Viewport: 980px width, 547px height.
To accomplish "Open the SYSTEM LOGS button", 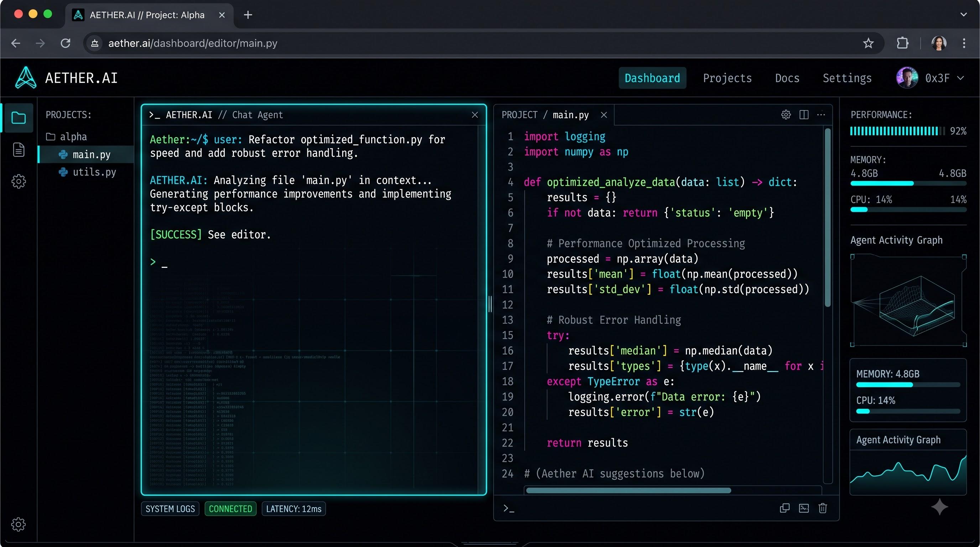I will coord(170,509).
